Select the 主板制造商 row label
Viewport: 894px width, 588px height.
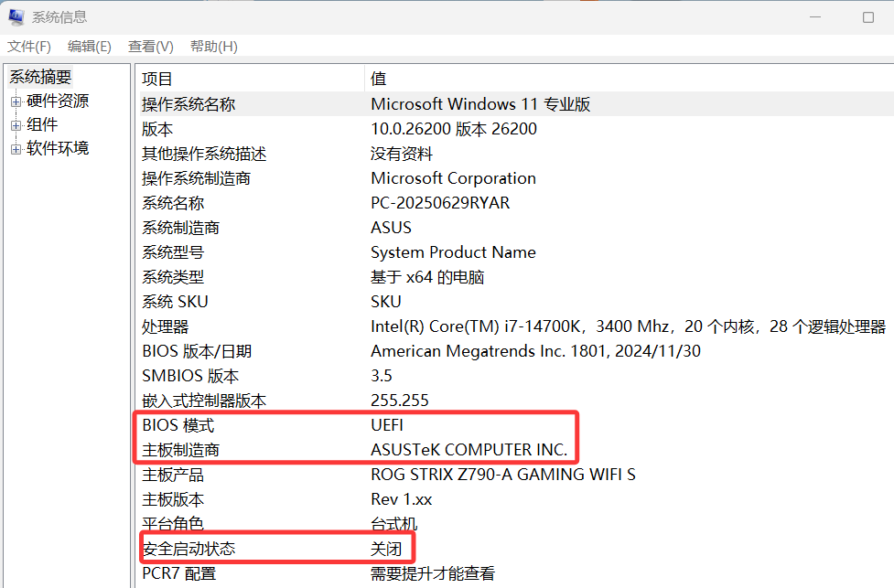[181, 450]
